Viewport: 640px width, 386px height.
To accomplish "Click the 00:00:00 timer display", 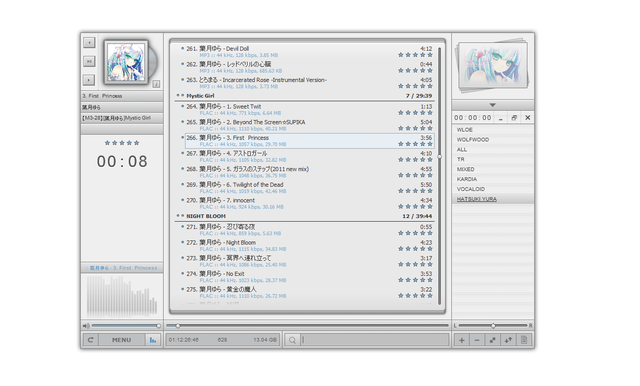I will (473, 118).
